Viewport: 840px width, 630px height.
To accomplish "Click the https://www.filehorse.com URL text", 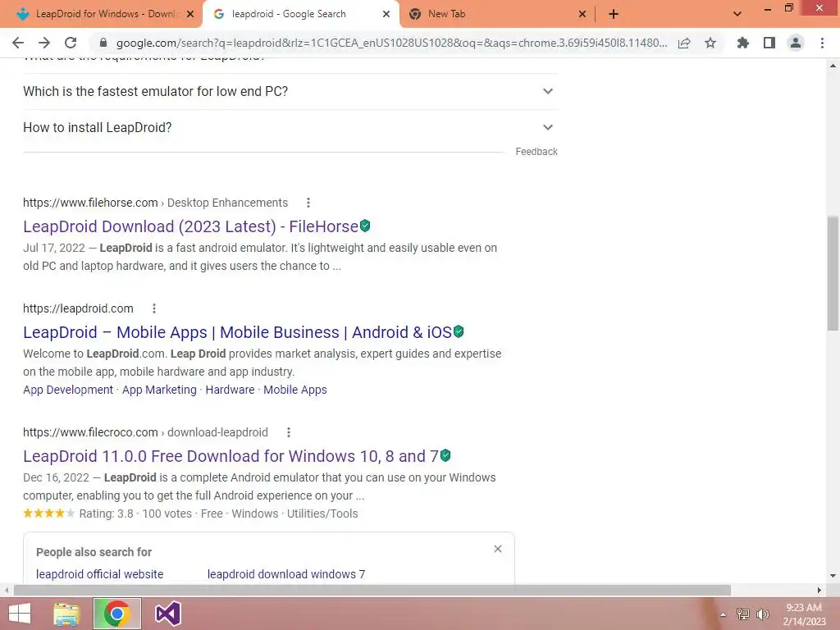I will (90, 203).
